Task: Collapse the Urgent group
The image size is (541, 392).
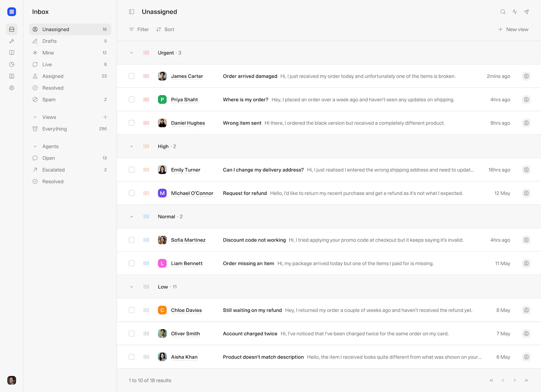Action: [x=132, y=53]
